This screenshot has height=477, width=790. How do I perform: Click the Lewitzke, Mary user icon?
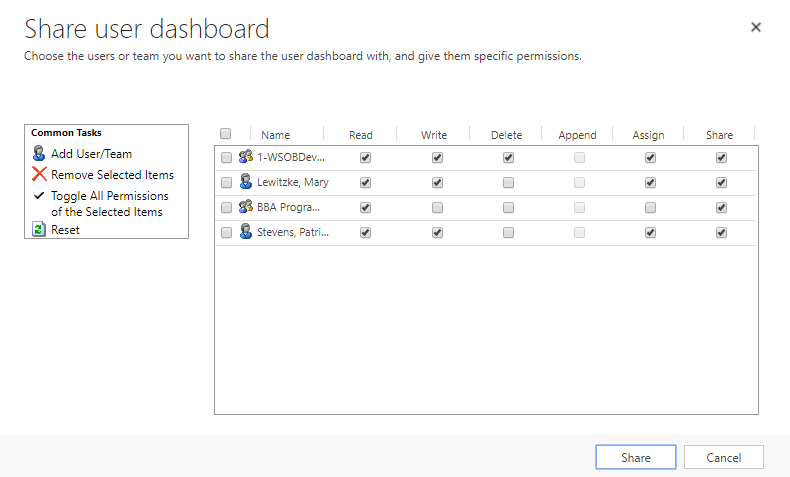(245, 182)
